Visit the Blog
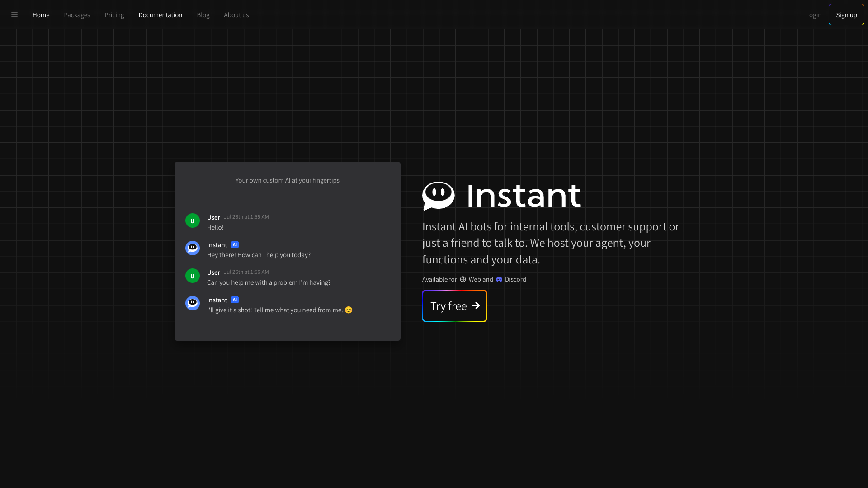 click(203, 14)
